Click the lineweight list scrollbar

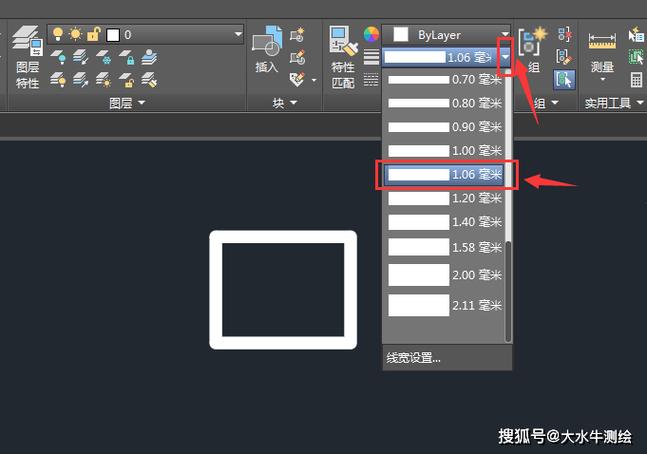click(508, 290)
